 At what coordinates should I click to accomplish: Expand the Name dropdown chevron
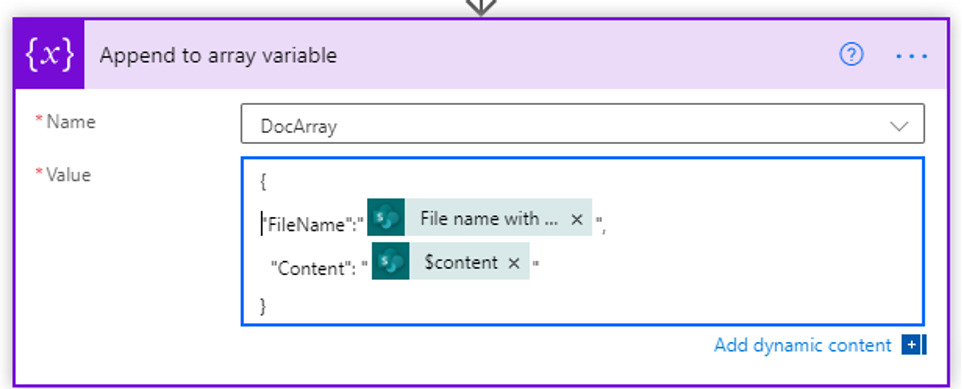[x=899, y=126]
